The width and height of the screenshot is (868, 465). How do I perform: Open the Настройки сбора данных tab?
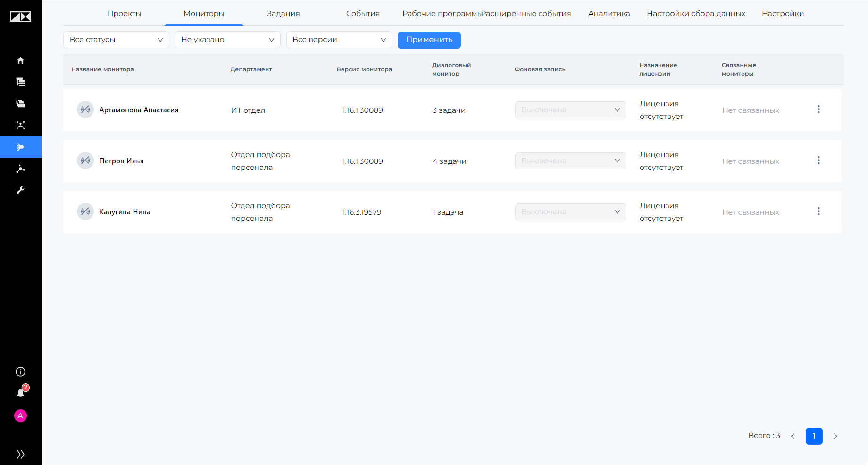tap(696, 14)
